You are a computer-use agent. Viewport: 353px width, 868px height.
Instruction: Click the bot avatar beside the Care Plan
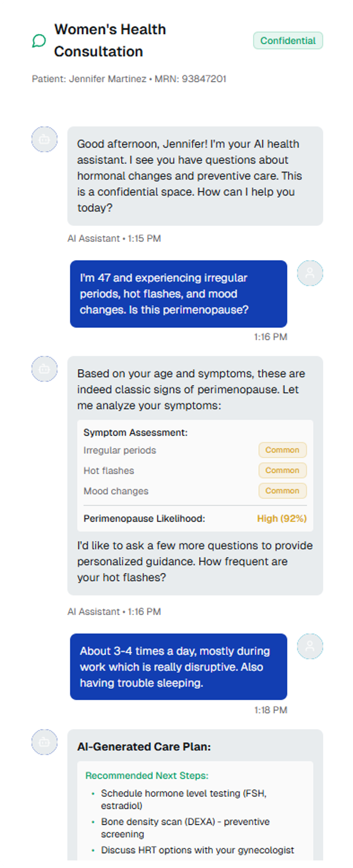point(45,742)
